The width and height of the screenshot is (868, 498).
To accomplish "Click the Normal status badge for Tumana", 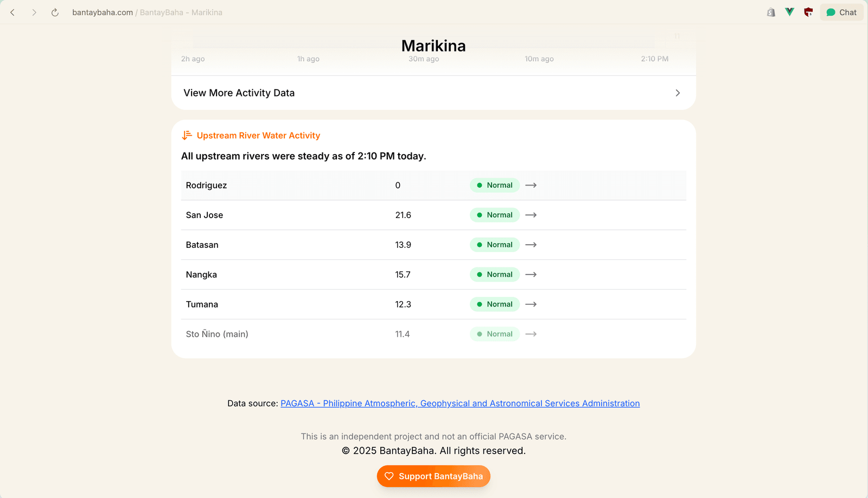I will click(494, 304).
